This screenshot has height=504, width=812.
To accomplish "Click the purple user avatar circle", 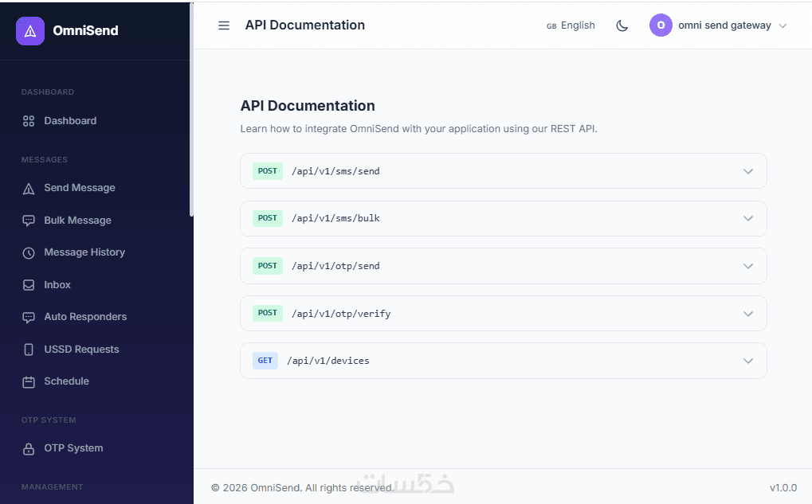I will pos(661,25).
